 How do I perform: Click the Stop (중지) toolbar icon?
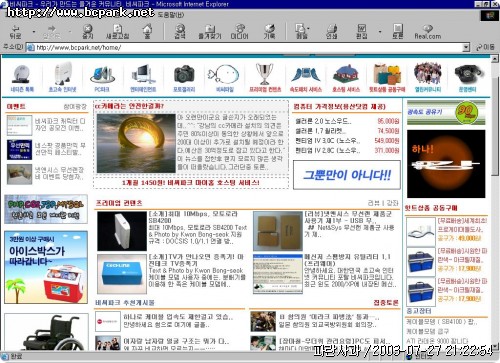[x=88, y=31]
